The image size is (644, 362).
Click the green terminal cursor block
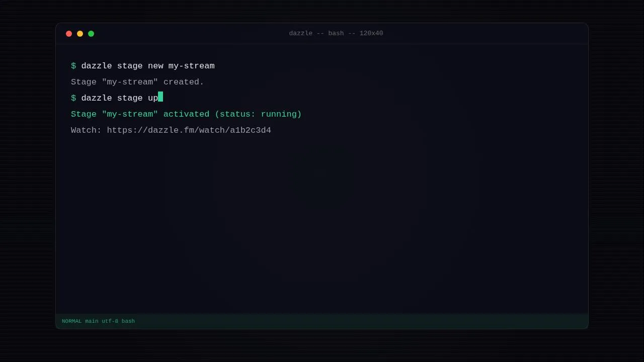click(x=160, y=97)
